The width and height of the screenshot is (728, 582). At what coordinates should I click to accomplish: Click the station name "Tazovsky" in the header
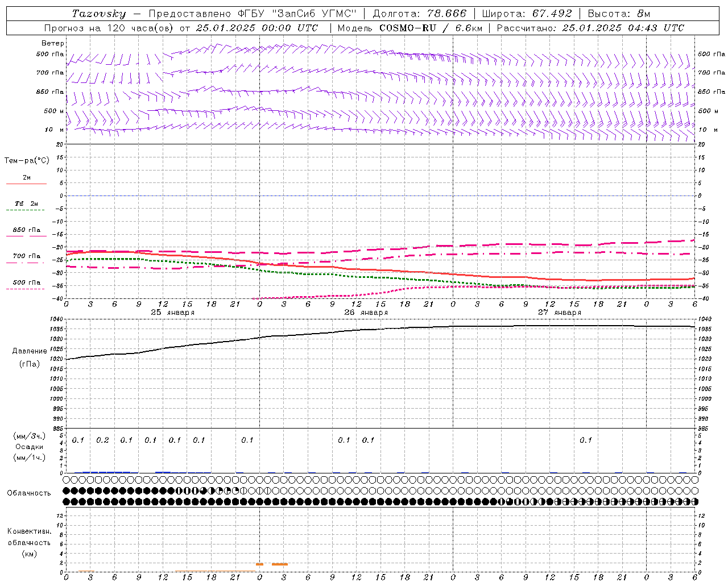[98, 14]
